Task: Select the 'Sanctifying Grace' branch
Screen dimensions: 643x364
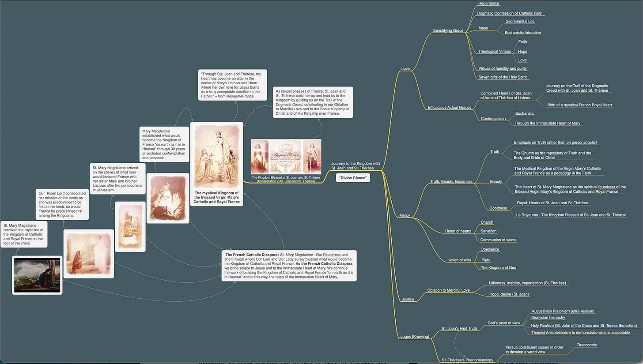Action: pyautogui.click(x=448, y=30)
